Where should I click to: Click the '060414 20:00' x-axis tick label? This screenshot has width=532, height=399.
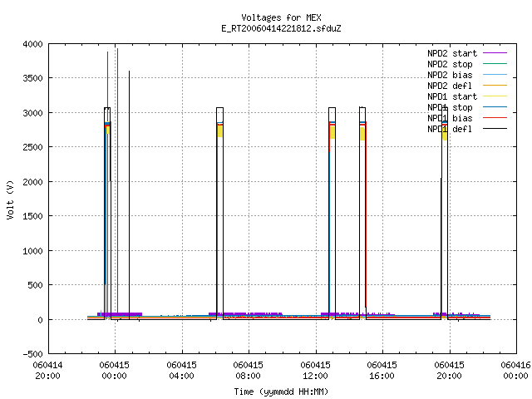pyautogui.click(x=47, y=371)
